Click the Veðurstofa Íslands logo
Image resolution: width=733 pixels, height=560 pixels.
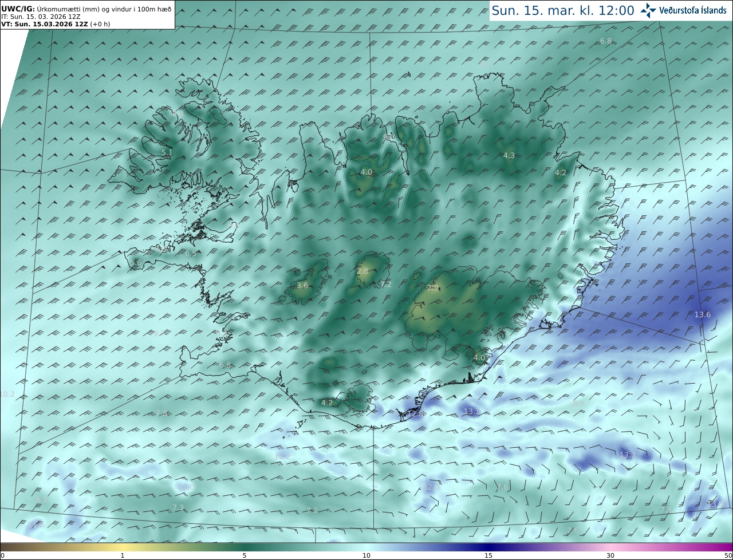click(x=683, y=10)
